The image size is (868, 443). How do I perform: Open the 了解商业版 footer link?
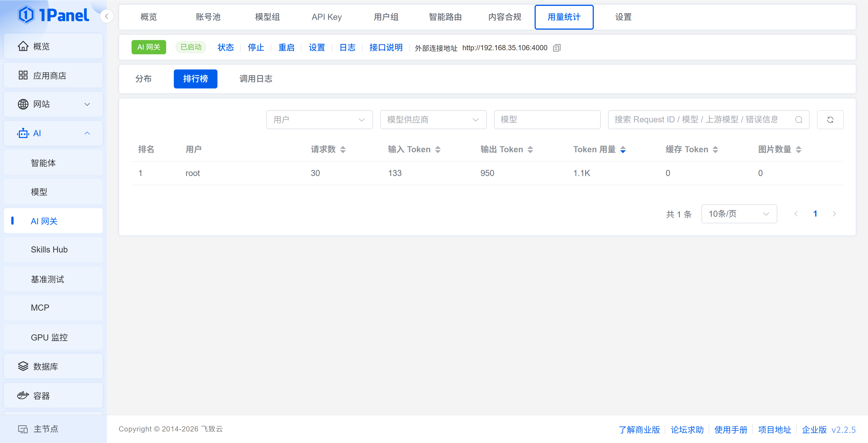[639, 430]
